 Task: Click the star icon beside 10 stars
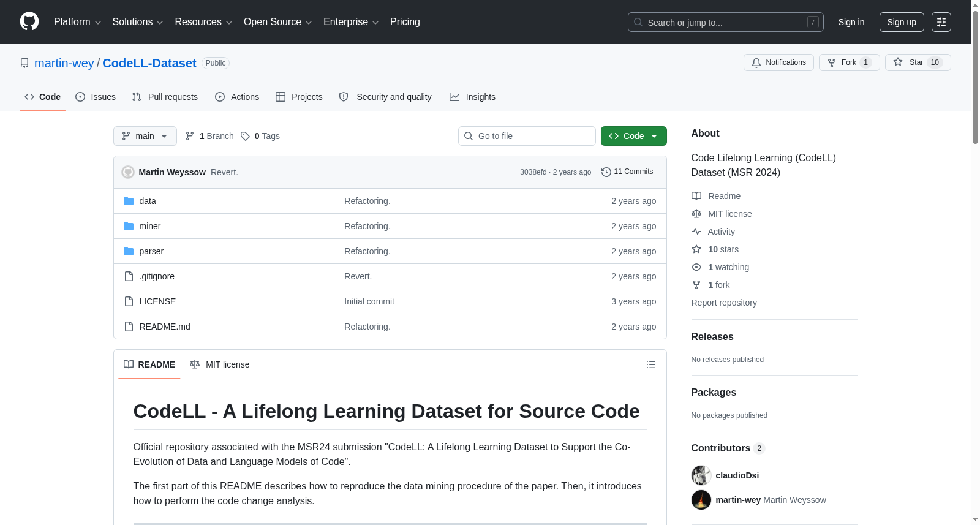click(x=696, y=249)
